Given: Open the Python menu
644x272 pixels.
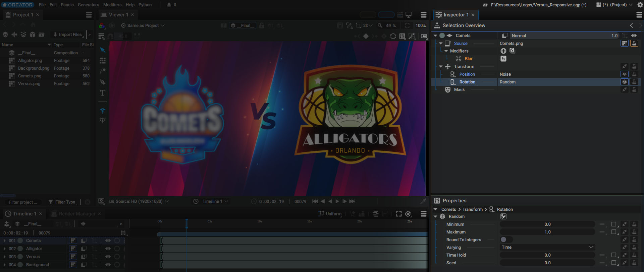Looking at the screenshot, I should [145, 5].
